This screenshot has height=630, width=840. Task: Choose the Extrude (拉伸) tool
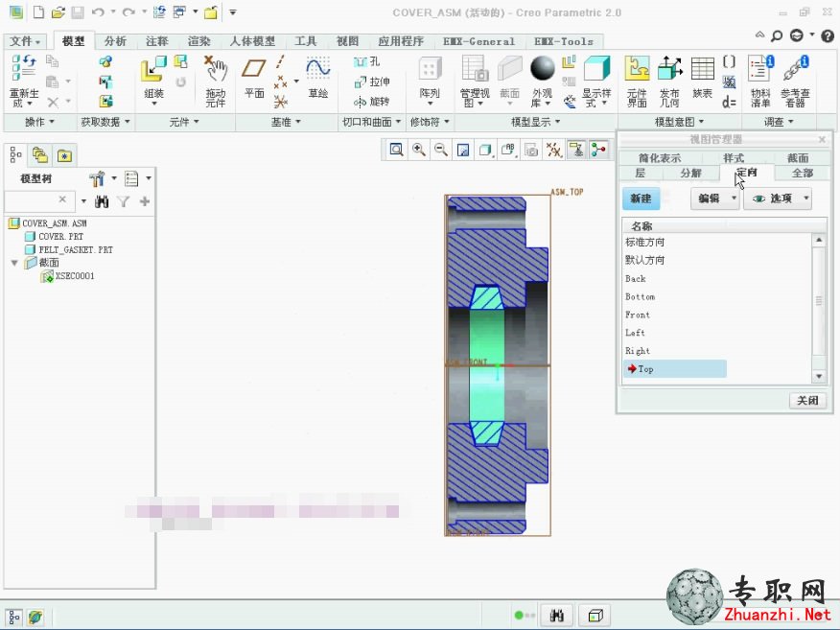372,82
